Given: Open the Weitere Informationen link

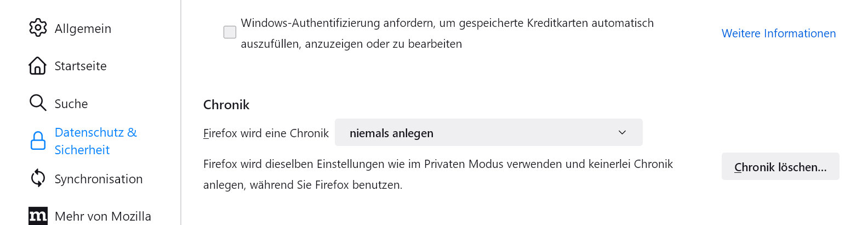Looking at the screenshot, I should [778, 33].
